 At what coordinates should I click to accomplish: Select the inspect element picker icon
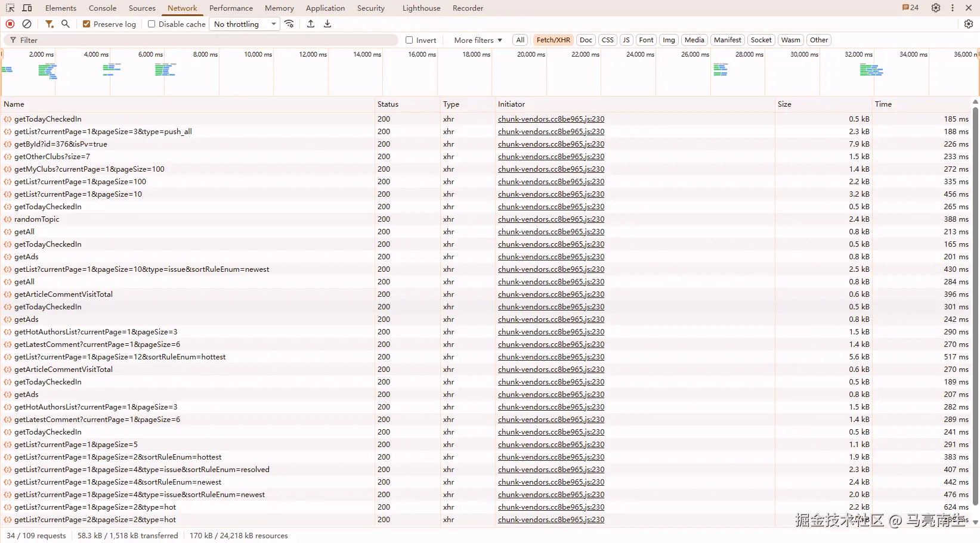10,8
